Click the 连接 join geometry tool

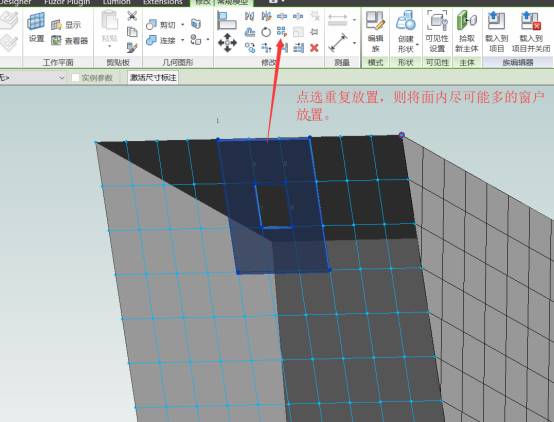[x=161, y=40]
